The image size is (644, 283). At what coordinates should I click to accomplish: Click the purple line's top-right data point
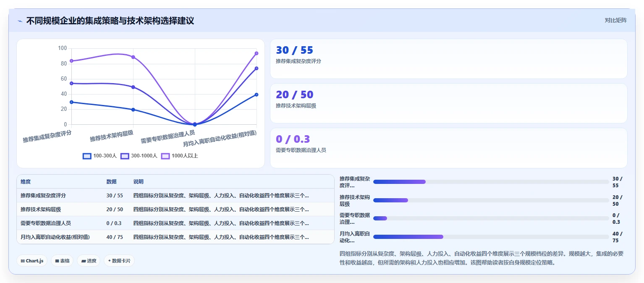point(257,53)
